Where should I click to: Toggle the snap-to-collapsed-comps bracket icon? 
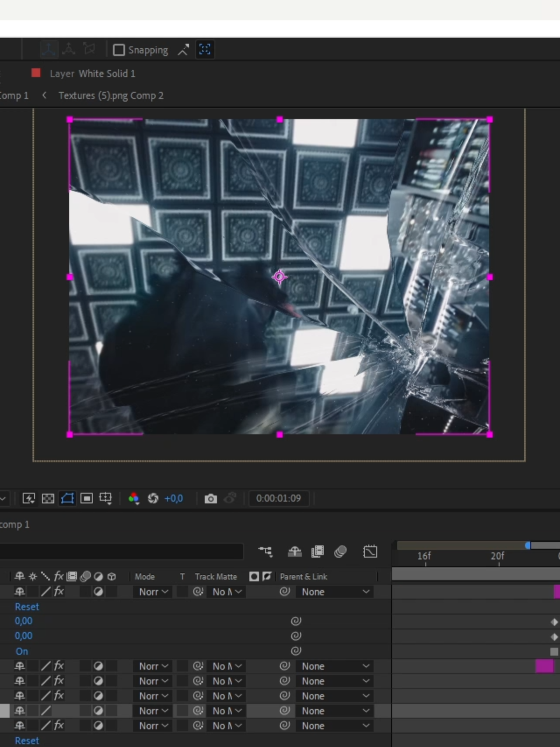pyautogui.click(x=204, y=49)
